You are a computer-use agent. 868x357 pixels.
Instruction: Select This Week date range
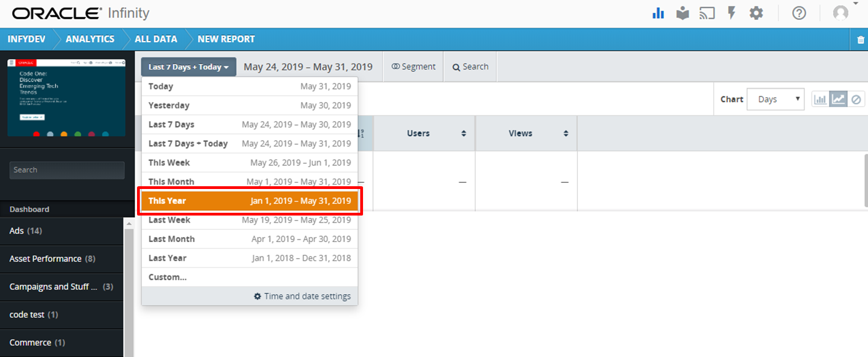coord(250,162)
